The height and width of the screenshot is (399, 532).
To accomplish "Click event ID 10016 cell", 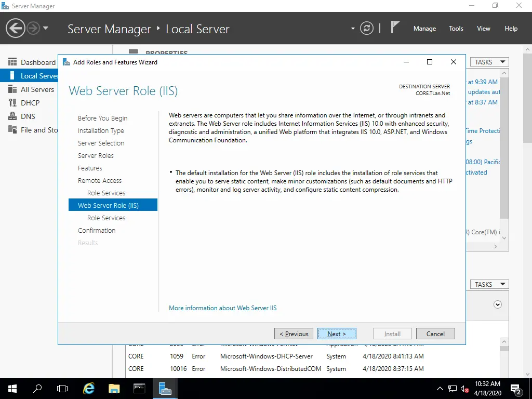I will (x=178, y=369).
